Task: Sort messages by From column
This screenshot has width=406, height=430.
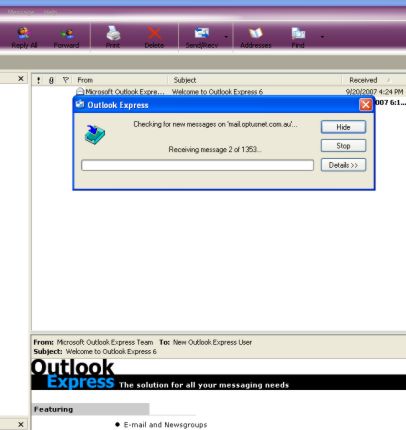Action: 120,80
